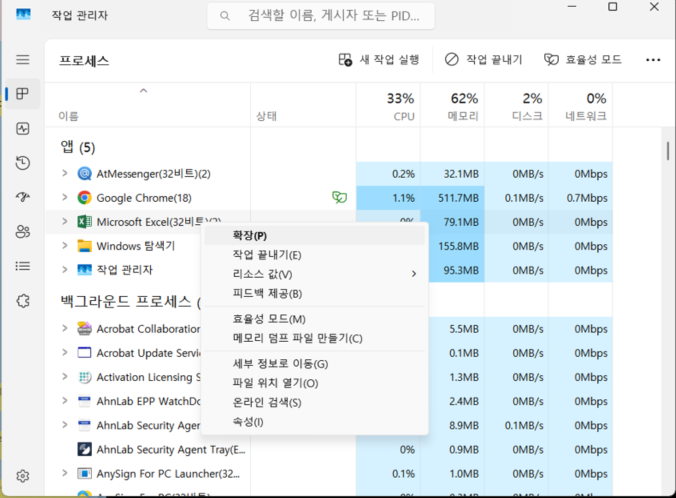
Task: Expand the Windows 탐색기 process group
Action: click(x=65, y=246)
